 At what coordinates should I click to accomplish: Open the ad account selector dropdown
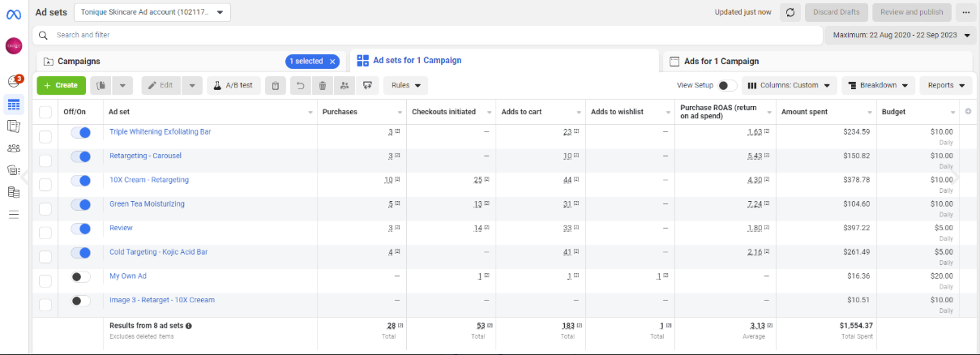[152, 12]
